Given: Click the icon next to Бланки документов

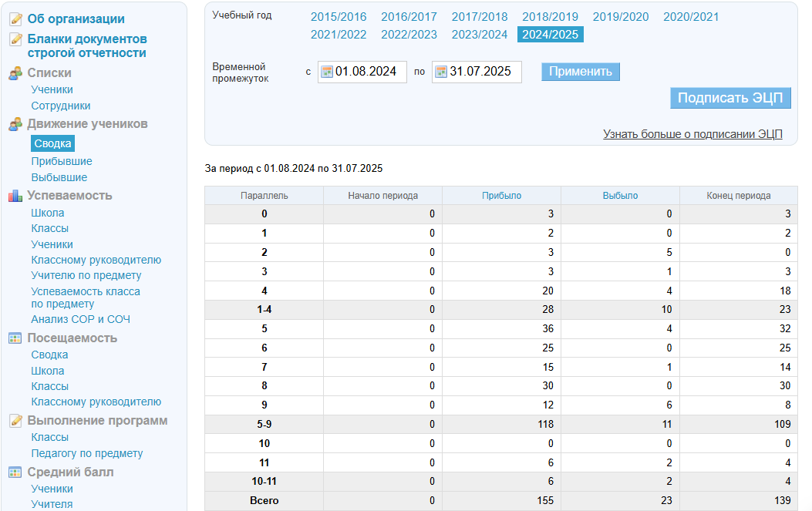Looking at the screenshot, I should 15,39.
